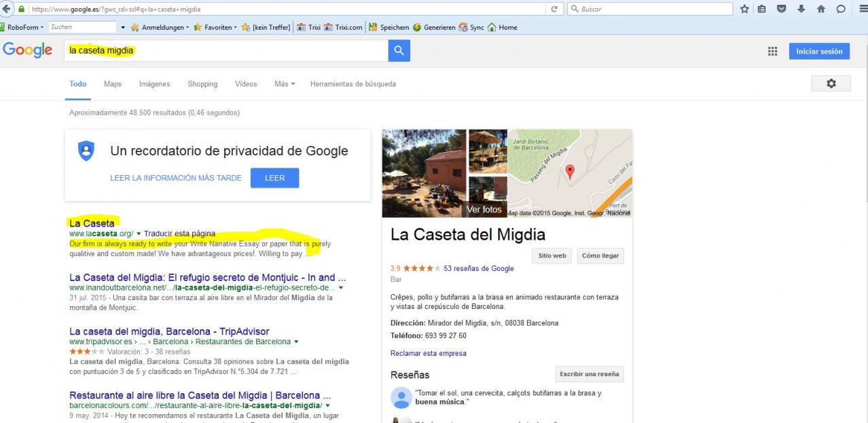Click Traducir esta página link

click(179, 234)
